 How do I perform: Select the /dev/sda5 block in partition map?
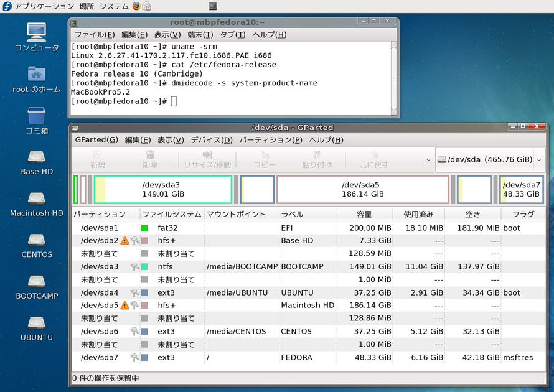pos(363,189)
